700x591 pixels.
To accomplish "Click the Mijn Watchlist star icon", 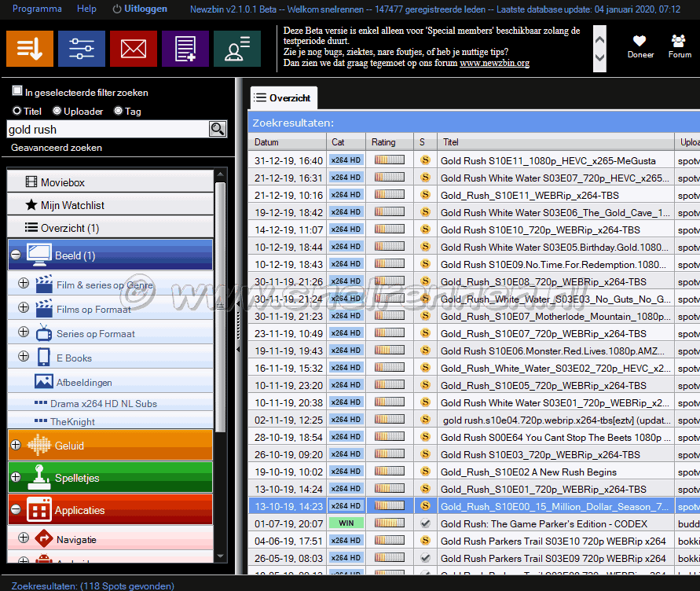I will coord(31,205).
